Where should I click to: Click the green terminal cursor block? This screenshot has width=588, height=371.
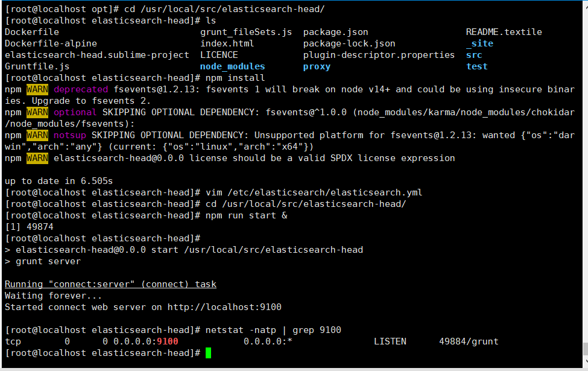pos(209,353)
